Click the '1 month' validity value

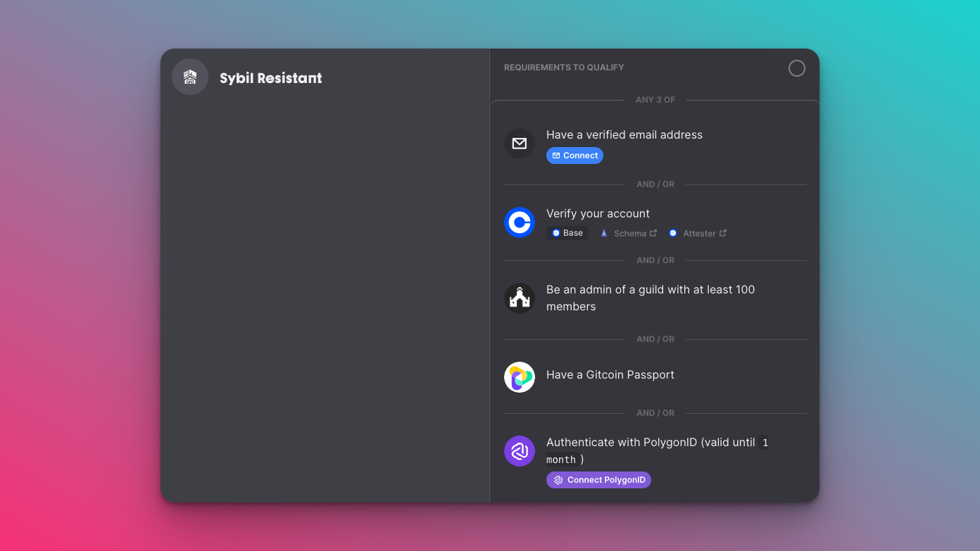658,451
